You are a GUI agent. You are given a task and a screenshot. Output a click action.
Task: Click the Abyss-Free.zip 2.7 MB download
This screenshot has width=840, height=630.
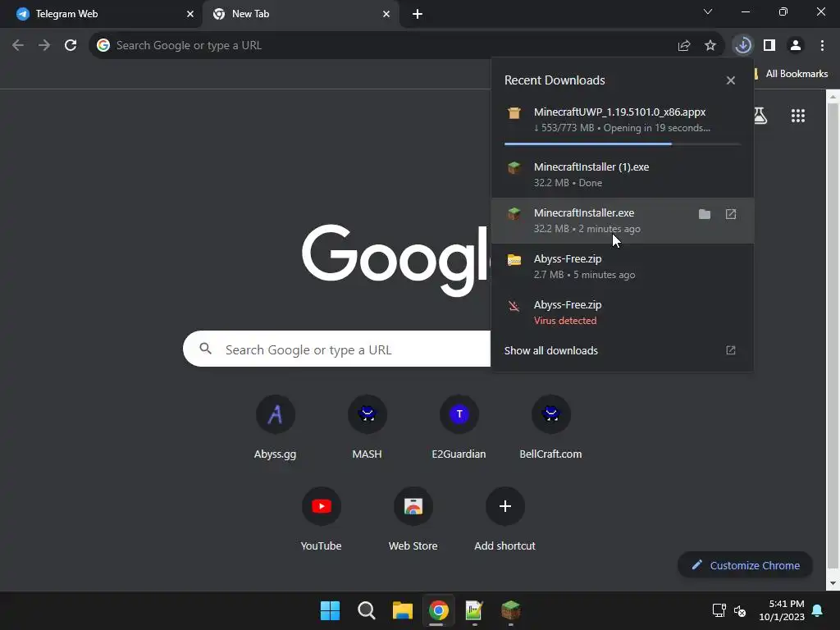622,267
